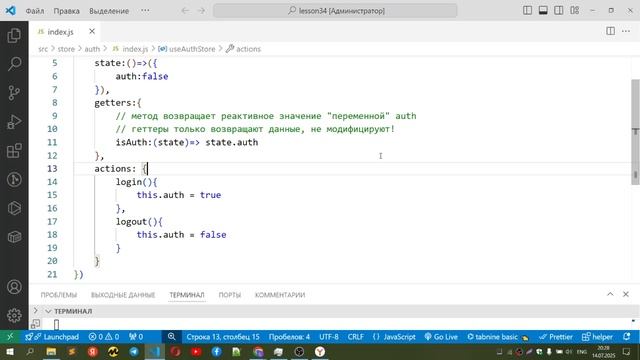The height and width of the screenshot is (360, 640).
Task: Open the store folder breadcrumb
Action: click(x=66, y=49)
